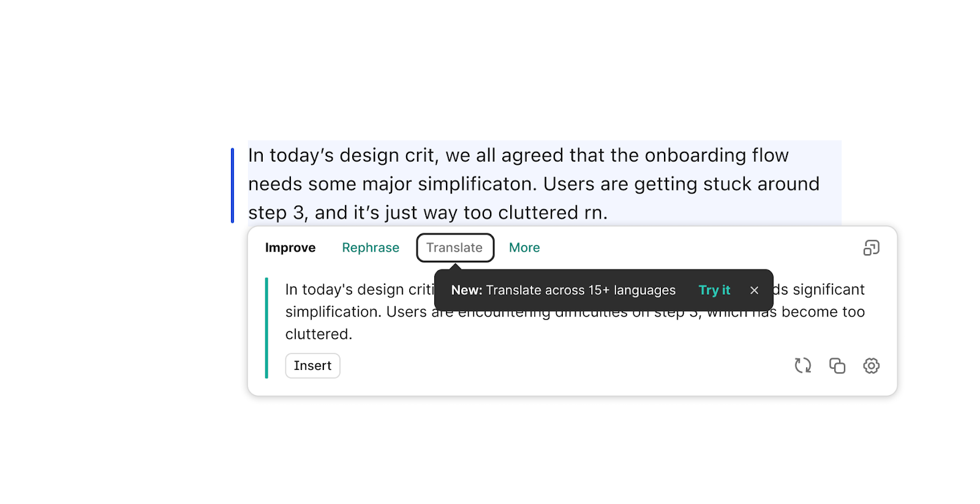Click 'design crit' in the original text
Screen dimensions: 980x504
tap(387, 156)
